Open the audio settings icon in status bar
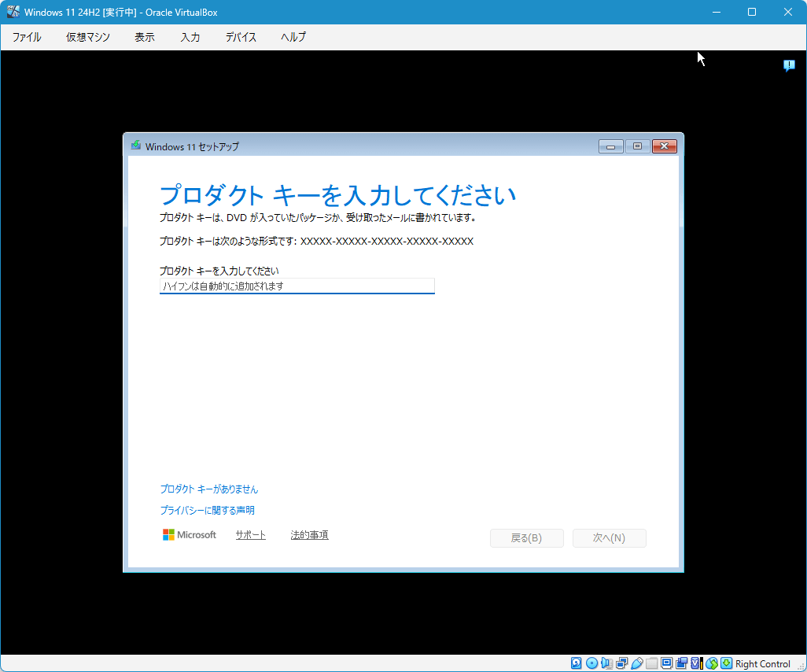This screenshot has width=807, height=672. click(606, 663)
